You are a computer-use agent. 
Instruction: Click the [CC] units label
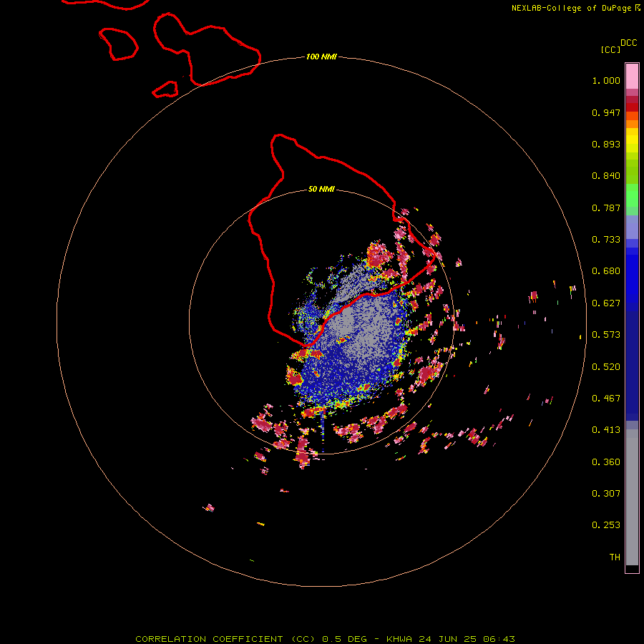pos(610,49)
